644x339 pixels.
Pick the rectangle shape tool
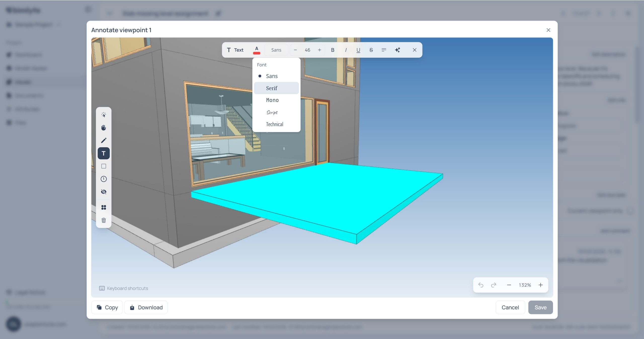[x=104, y=166]
